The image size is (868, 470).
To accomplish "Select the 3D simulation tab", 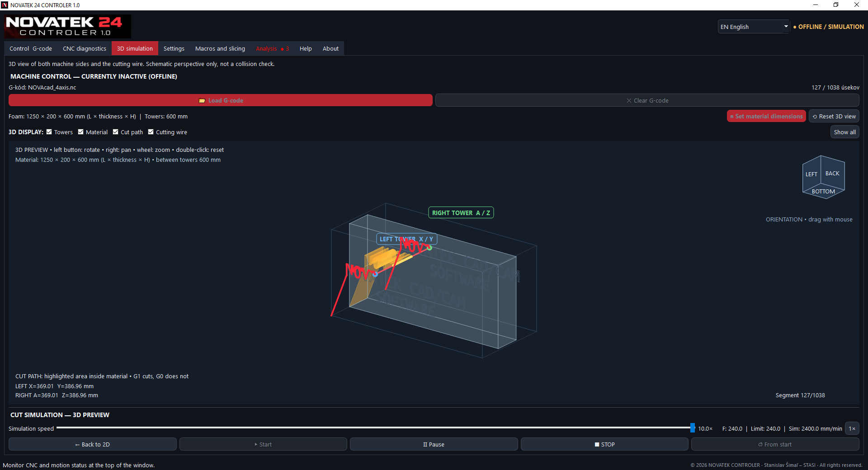I will pyautogui.click(x=135, y=48).
